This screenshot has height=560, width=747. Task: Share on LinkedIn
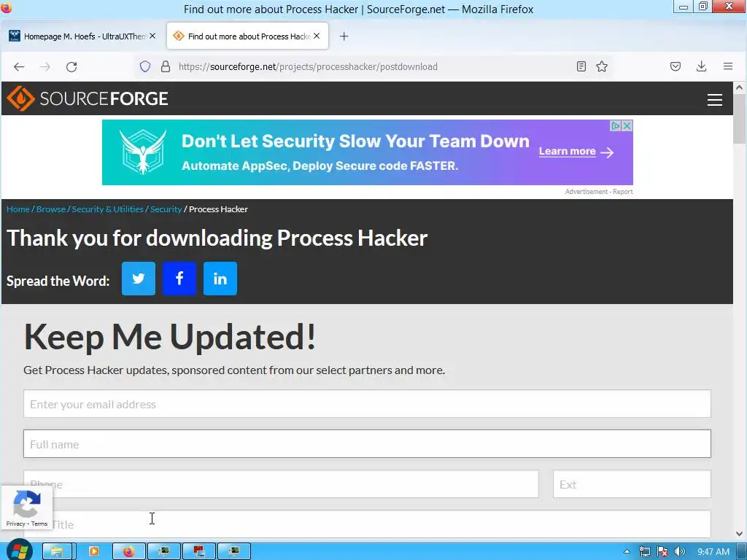pos(220,279)
